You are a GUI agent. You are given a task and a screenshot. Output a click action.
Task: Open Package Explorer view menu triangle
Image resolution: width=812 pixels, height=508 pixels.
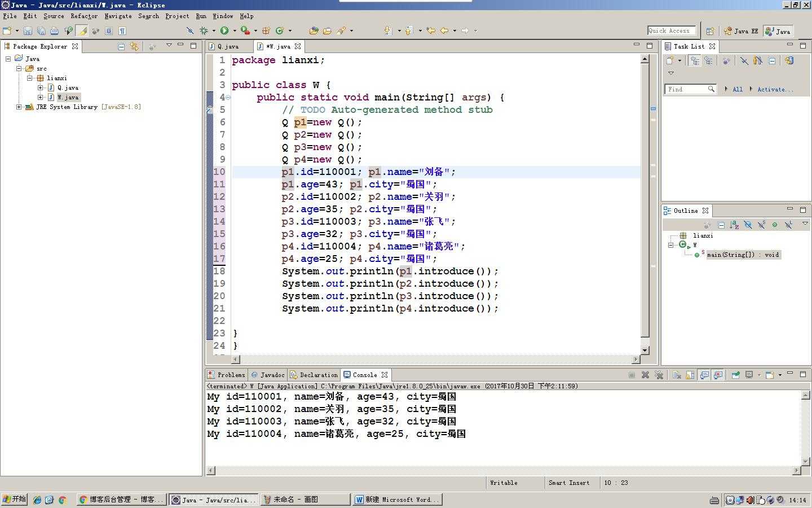pos(169,45)
